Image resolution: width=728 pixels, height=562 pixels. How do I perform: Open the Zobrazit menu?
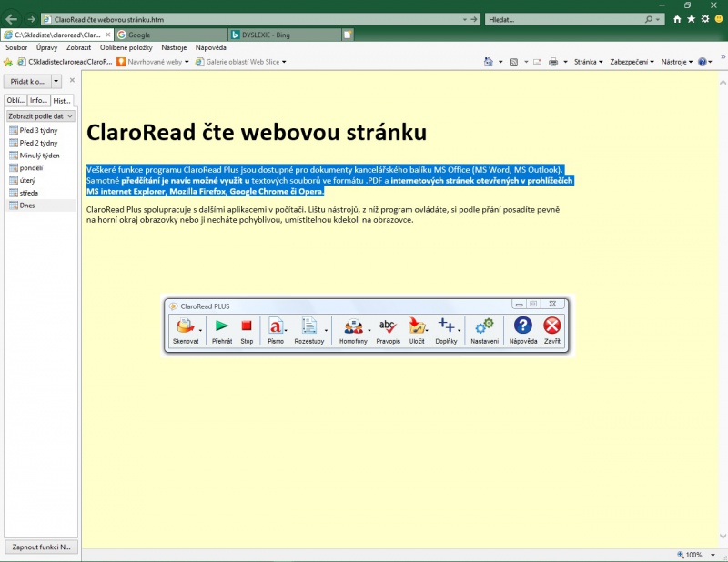[78, 48]
